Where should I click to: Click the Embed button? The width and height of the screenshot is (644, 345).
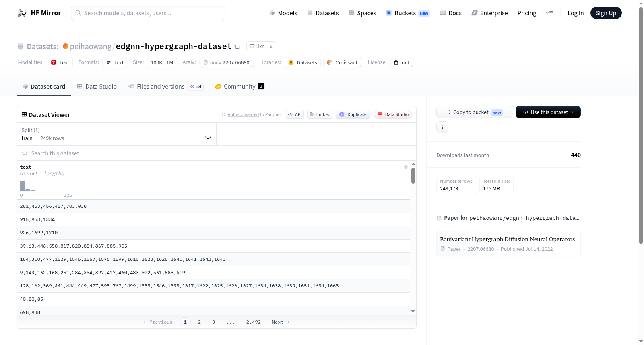coord(320,114)
